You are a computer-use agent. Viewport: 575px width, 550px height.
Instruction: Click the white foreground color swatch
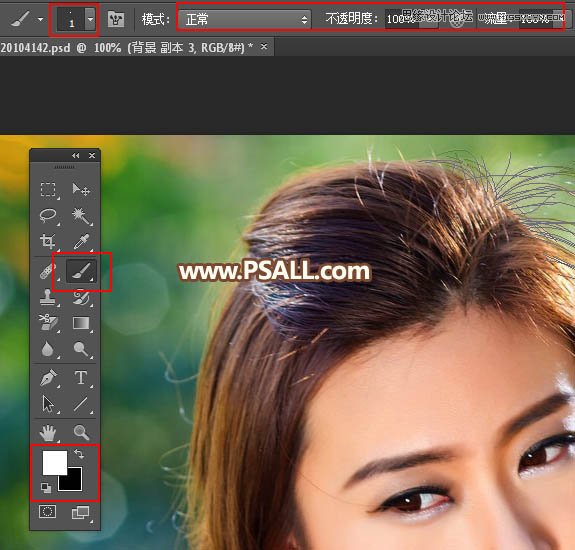(x=55, y=463)
